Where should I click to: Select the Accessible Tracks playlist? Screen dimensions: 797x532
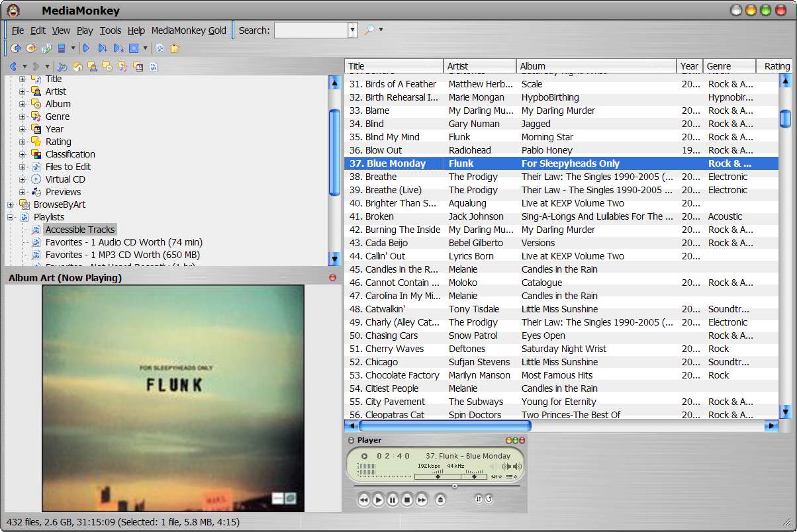pos(79,230)
